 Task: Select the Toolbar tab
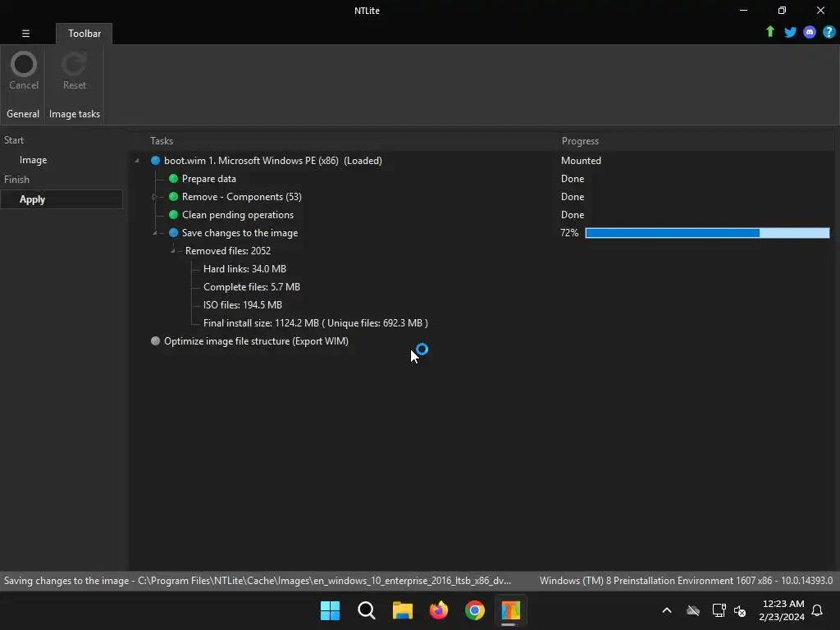(x=84, y=33)
